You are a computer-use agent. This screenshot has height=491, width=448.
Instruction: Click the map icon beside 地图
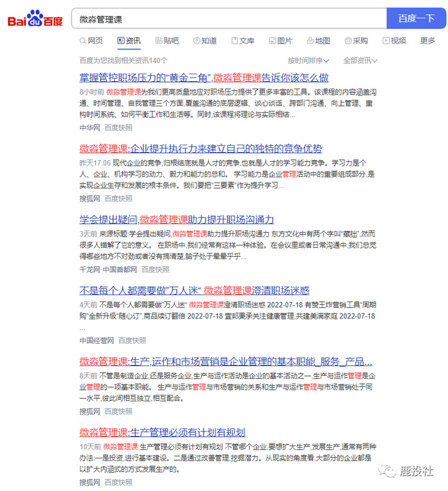tap(310, 41)
